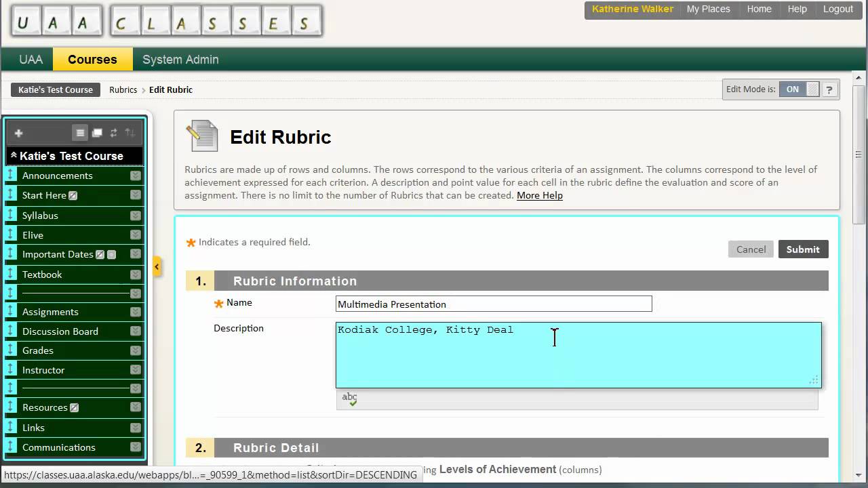This screenshot has width=868, height=488.
Task: Click Katie's Test Course breadcrumb button
Action: (x=56, y=89)
